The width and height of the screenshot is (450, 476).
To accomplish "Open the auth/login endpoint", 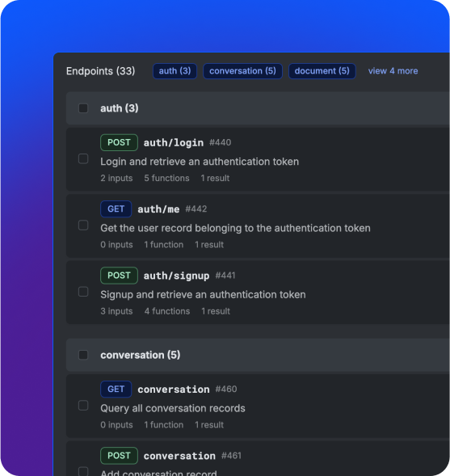I will pyautogui.click(x=174, y=143).
